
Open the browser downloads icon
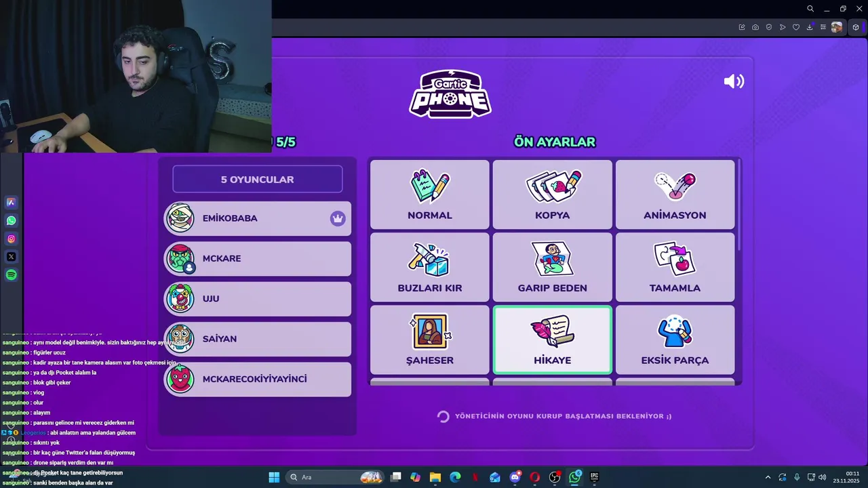810,27
